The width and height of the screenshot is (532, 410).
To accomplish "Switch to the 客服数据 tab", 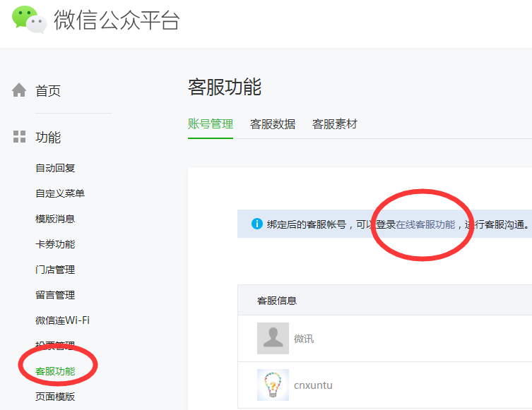I will click(x=273, y=124).
